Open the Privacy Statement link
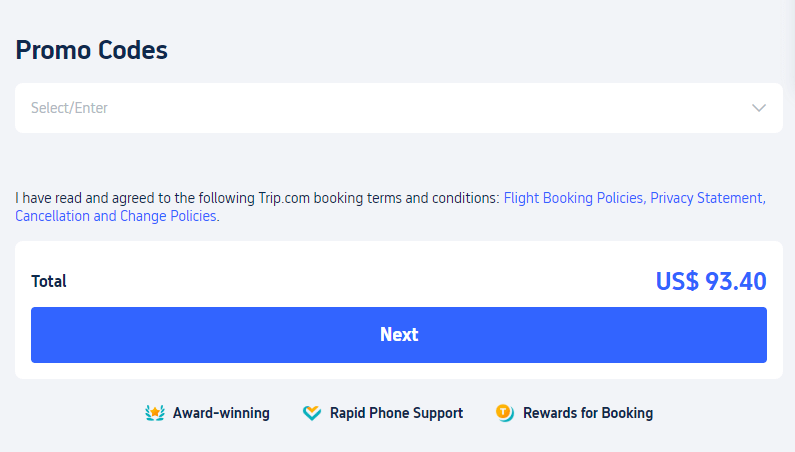The width and height of the screenshot is (795, 452). pos(708,198)
